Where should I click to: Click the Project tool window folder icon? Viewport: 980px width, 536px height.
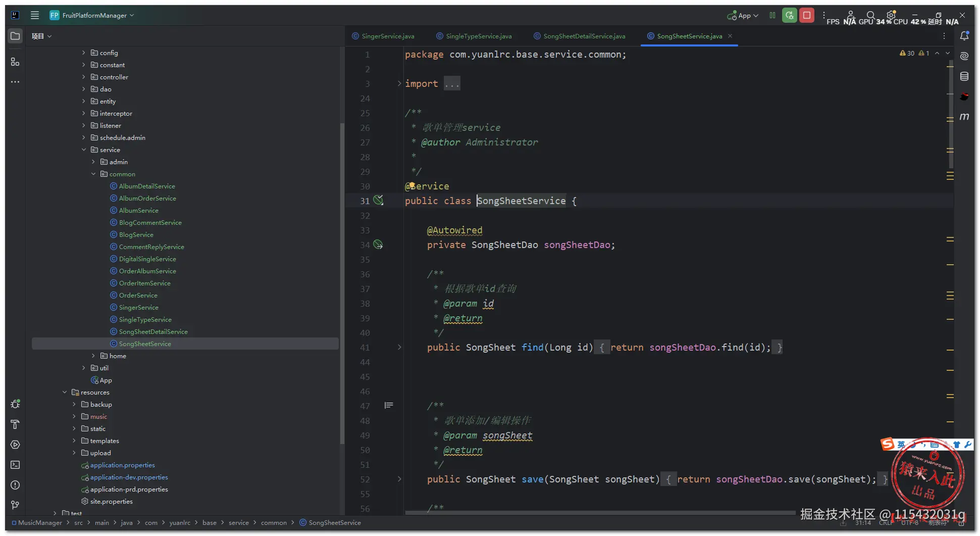click(x=15, y=36)
